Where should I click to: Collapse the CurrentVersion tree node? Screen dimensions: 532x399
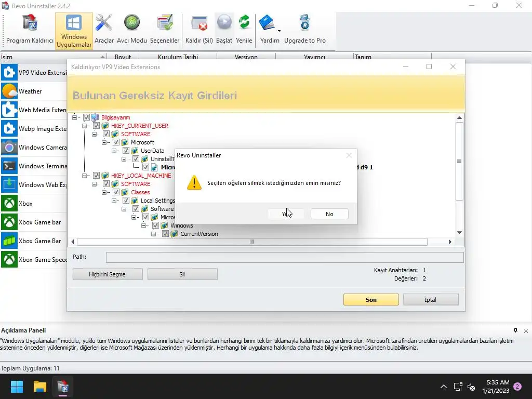pos(153,234)
